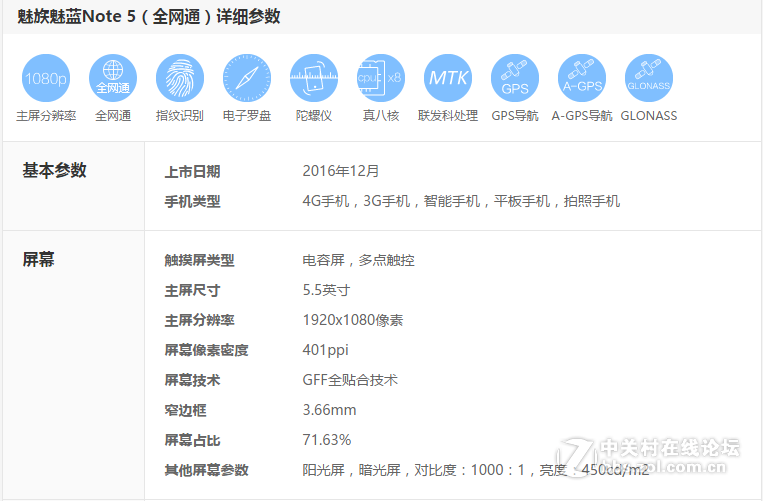This screenshot has height=501, width=763.
Task: Click the 全网通 globe icon
Action: [x=113, y=78]
